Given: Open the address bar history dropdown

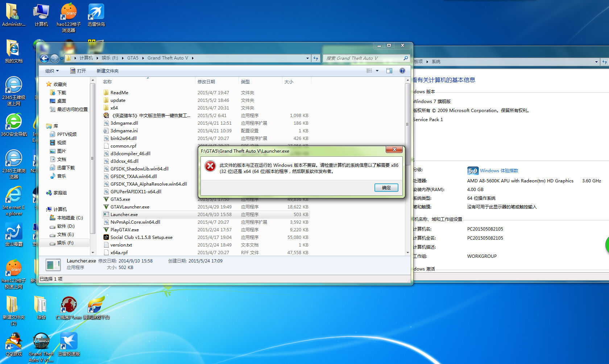Looking at the screenshot, I should point(308,58).
